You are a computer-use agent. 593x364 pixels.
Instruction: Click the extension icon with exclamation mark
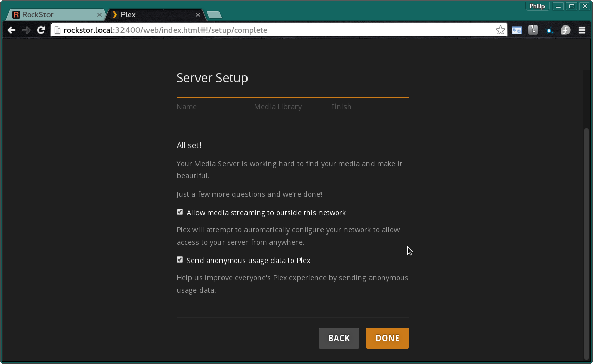[x=533, y=30]
